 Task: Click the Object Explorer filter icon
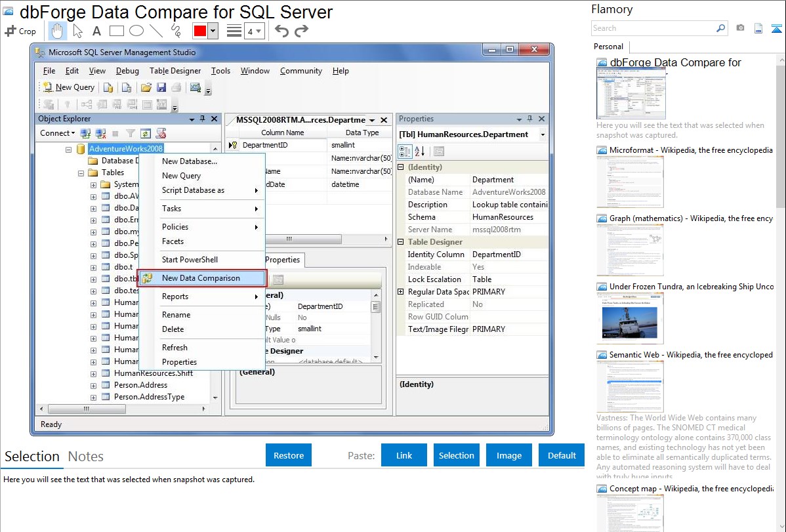click(131, 133)
